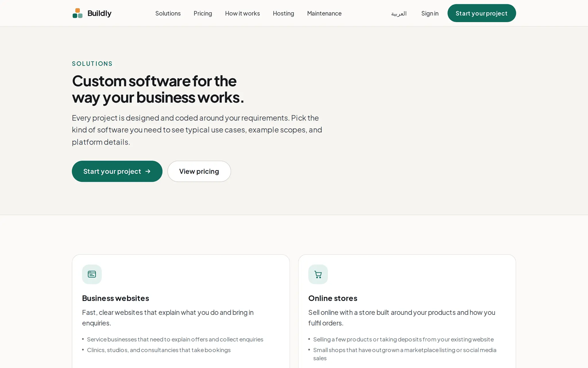This screenshot has width=588, height=368.
Task: Click the Business websites browser icon
Action: (92, 274)
